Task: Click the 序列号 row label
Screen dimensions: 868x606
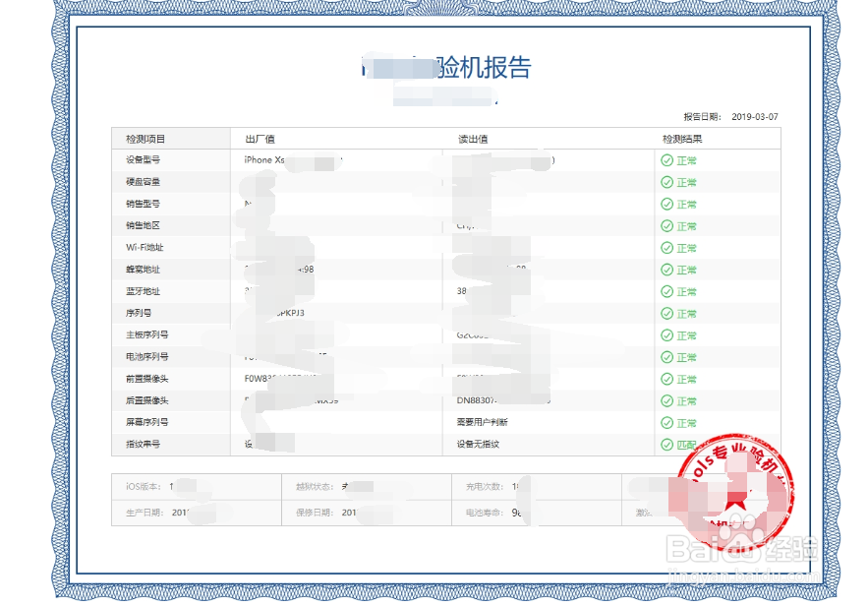Action: coord(139,313)
